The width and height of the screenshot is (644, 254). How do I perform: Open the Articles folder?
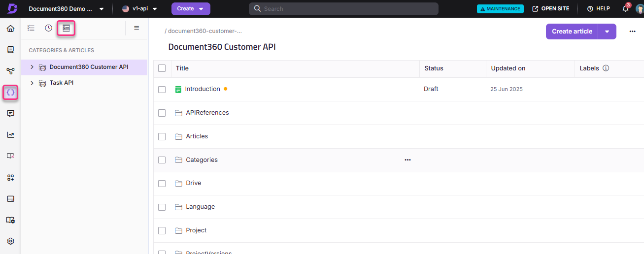click(x=197, y=136)
